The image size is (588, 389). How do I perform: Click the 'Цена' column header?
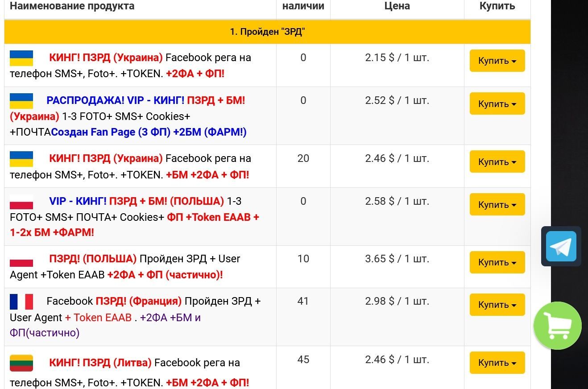click(397, 6)
